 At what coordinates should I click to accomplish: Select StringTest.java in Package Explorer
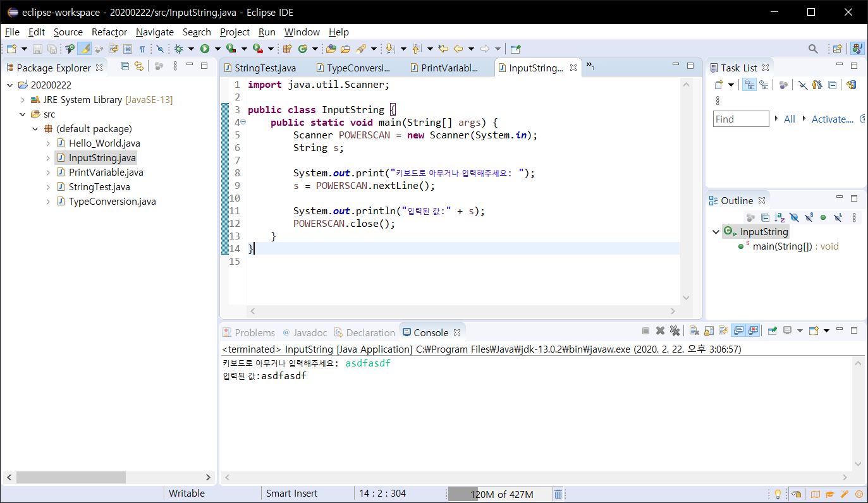[x=99, y=187]
